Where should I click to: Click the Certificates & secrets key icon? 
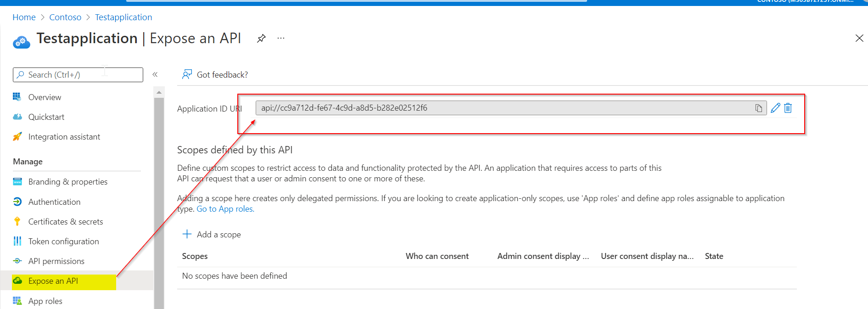[x=17, y=221]
